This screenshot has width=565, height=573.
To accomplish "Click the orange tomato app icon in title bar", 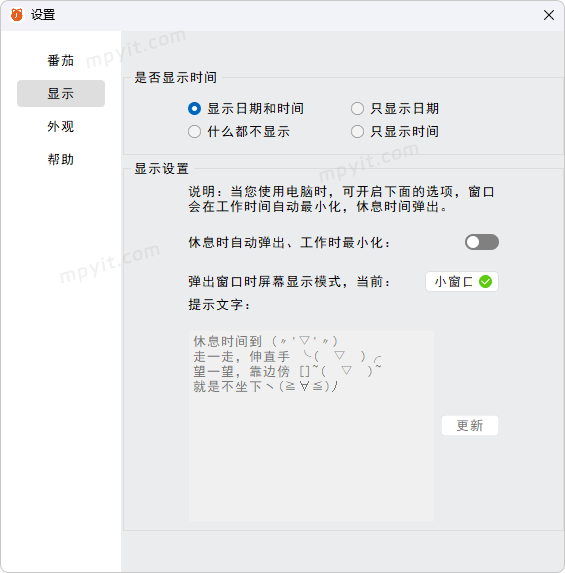I will pos(17,15).
